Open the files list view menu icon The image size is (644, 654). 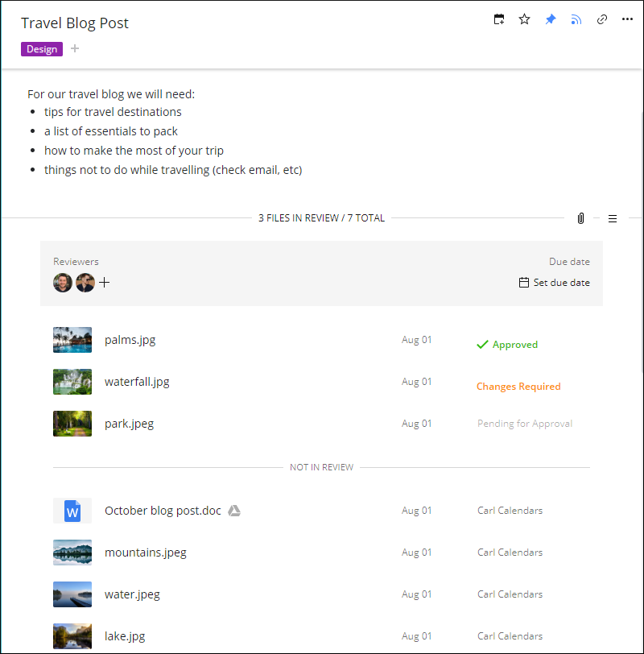point(613,218)
